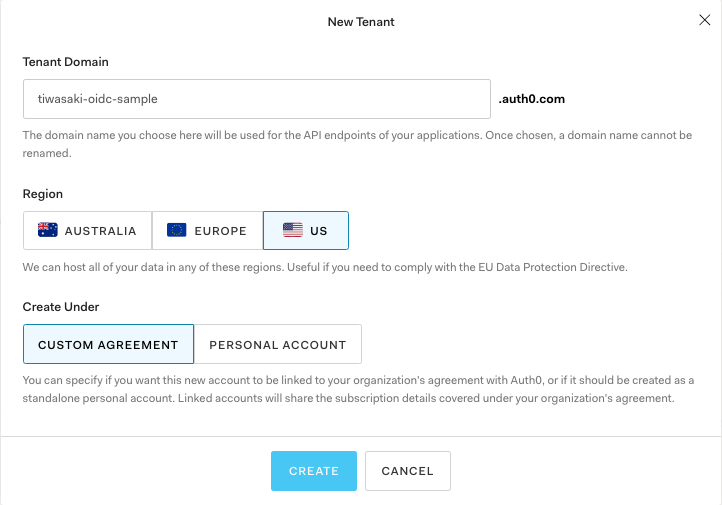Click the Australian flag icon
The width and height of the screenshot is (722, 505).
(x=48, y=230)
